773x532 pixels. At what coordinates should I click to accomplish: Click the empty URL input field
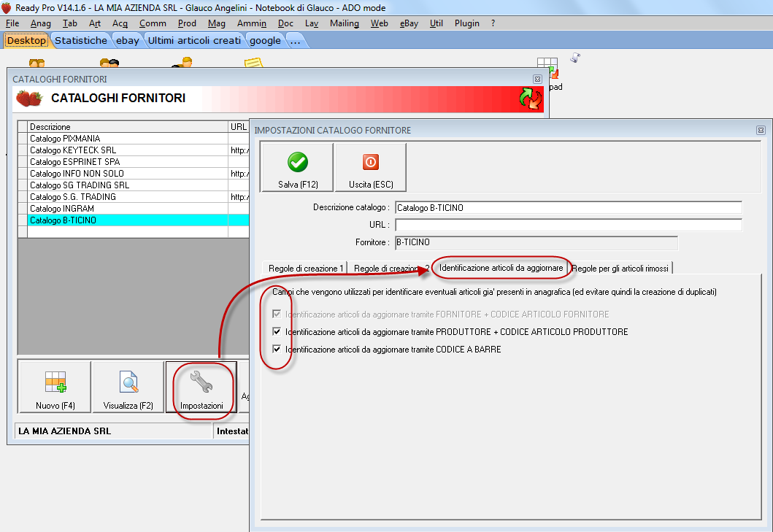click(569, 225)
